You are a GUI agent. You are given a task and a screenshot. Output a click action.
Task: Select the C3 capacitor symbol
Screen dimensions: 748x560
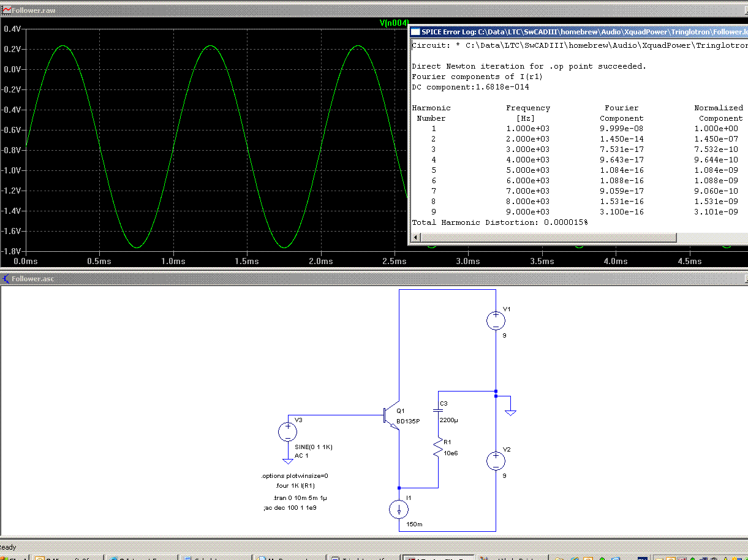[439, 410]
